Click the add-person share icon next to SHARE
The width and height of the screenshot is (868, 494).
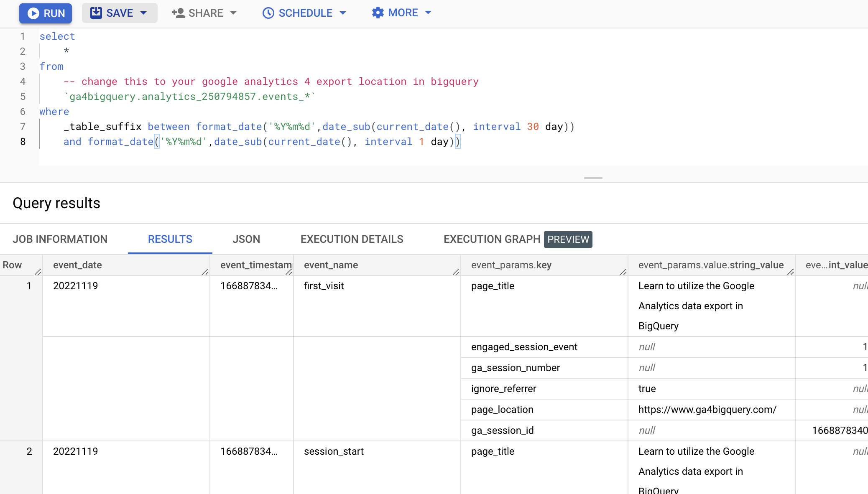pos(178,13)
